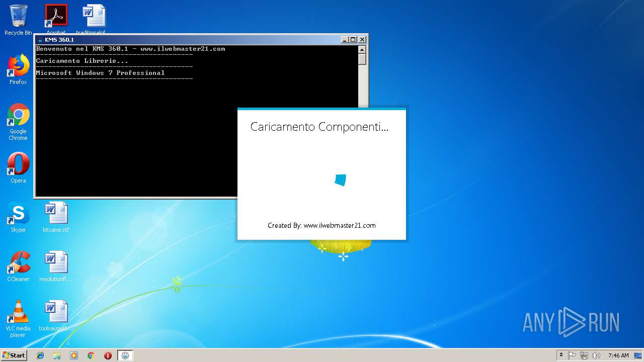Open the volume speaker tray icon
The height and width of the screenshot is (362, 644).
pos(596,355)
